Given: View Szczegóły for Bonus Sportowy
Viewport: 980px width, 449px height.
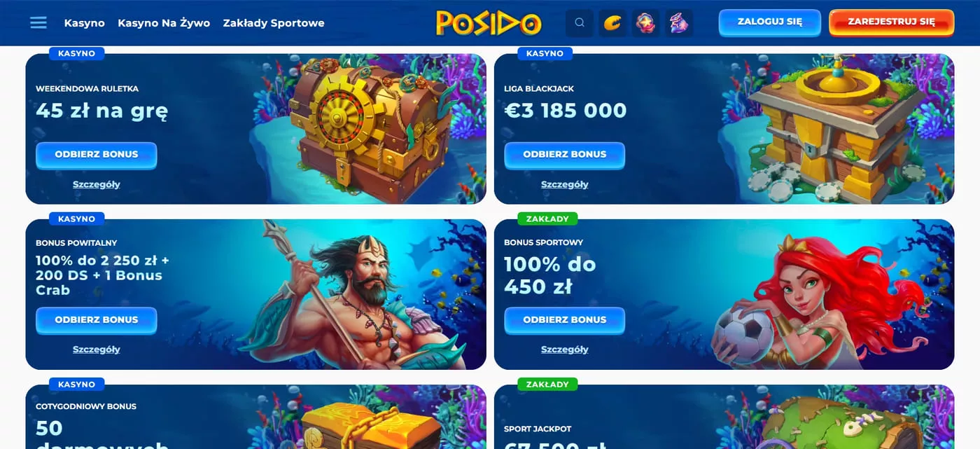Looking at the screenshot, I should (565, 350).
